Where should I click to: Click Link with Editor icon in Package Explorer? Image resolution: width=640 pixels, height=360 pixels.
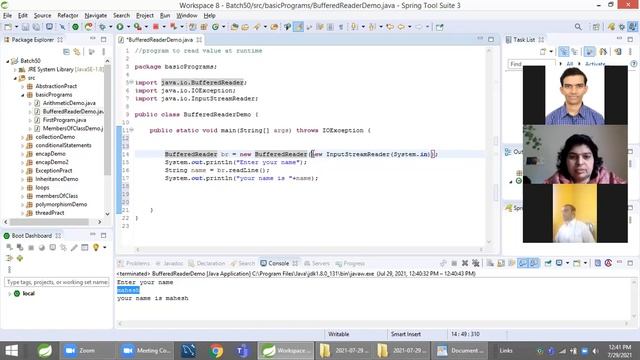click(77, 52)
